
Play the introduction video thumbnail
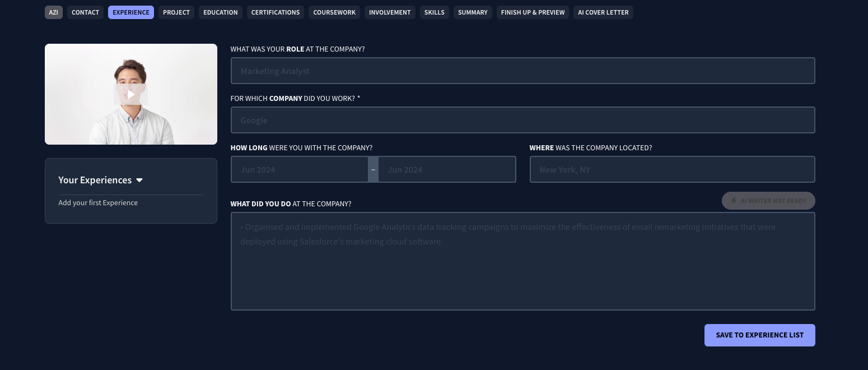coord(130,94)
